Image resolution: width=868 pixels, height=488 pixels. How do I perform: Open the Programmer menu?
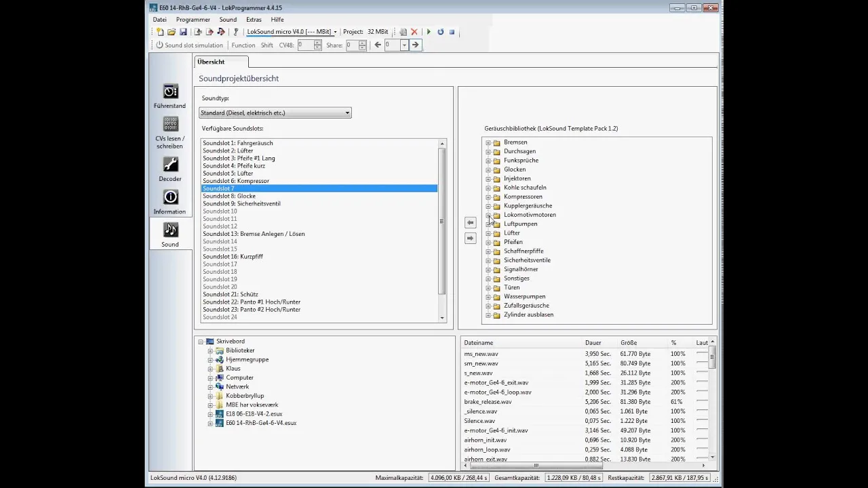(193, 20)
